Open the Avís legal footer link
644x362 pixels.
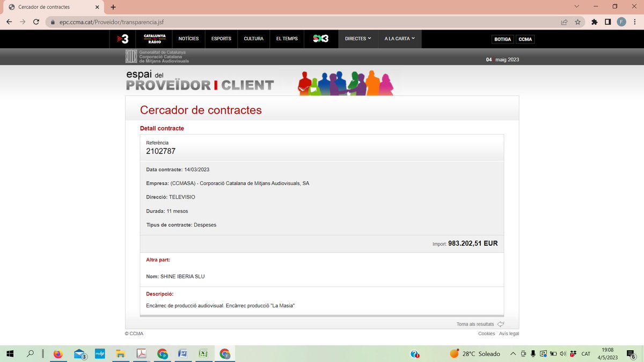[509, 334]
